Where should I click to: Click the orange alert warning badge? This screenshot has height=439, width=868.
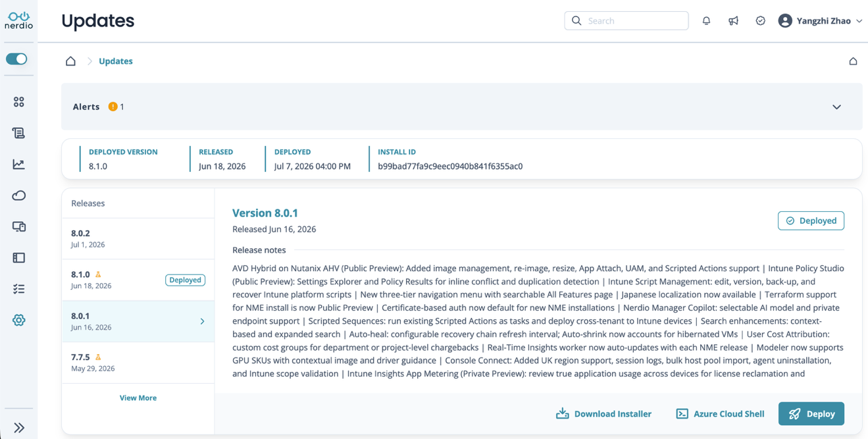[113, 107]
